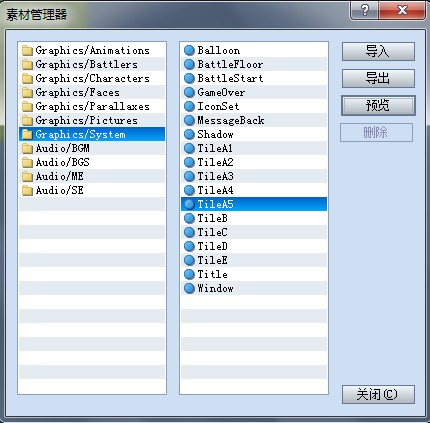430x423 pixels.
Task: Click the blue dot icon beside BattleFloor
Action: 189,64
